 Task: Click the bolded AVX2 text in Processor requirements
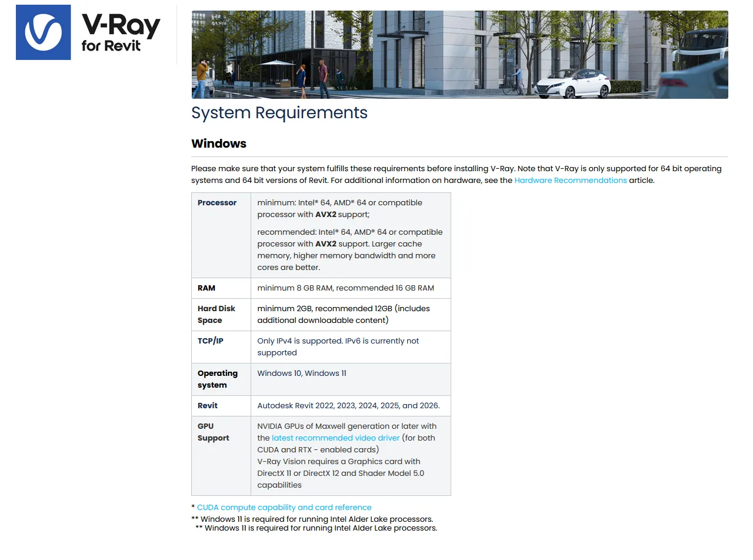pos(325,214)
